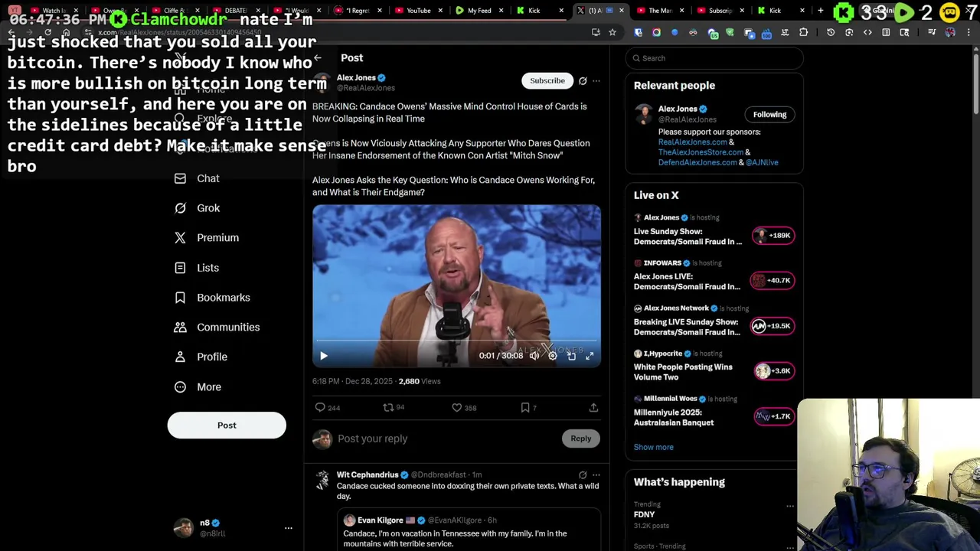Open Premium in the sidebar
This screenshot has width=980, height=551.
[x=206, y=238]
